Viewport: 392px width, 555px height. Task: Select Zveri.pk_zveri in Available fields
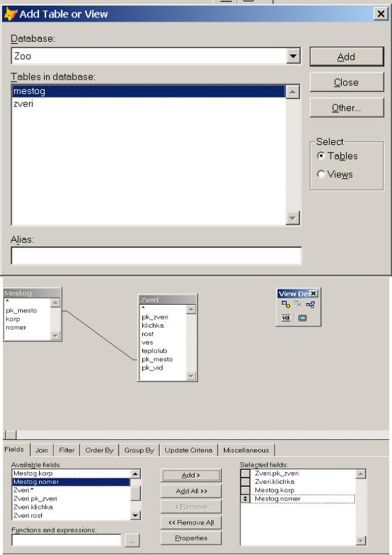71,499
